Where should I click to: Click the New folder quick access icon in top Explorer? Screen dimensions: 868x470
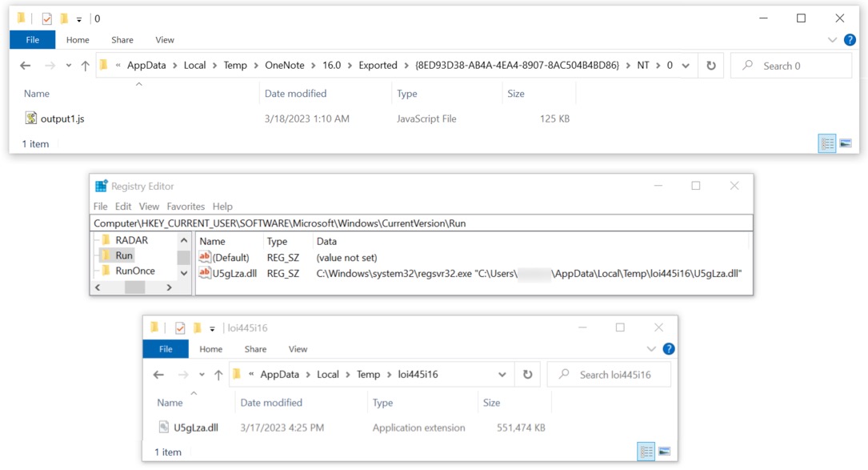coord(64,19)
